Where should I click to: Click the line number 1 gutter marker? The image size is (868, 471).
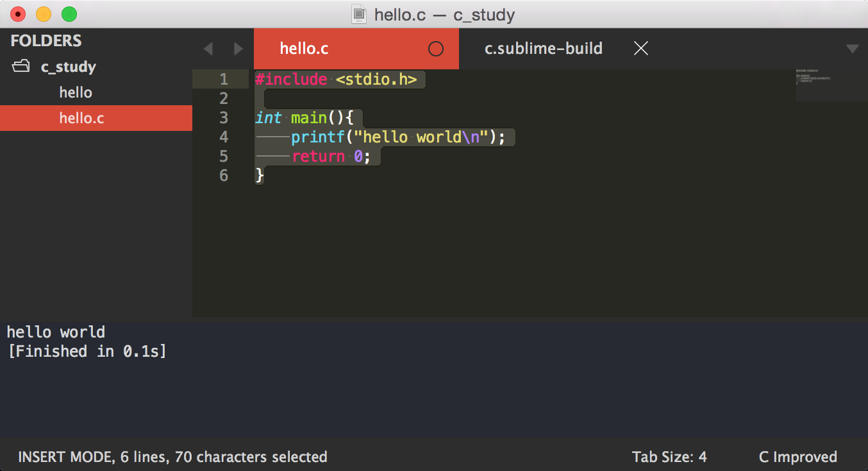224,78
